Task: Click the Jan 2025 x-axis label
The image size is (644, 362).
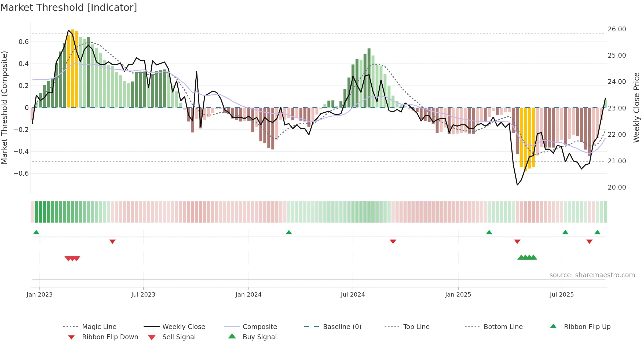Action: click(x=458, y=294)
